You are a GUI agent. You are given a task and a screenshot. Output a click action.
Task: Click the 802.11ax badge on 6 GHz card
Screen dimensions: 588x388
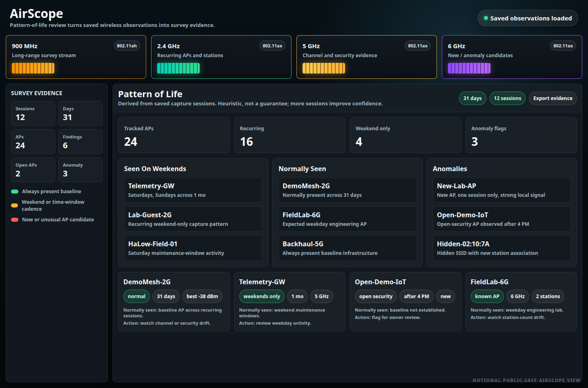pyautogui.click(x=563, y=46)
